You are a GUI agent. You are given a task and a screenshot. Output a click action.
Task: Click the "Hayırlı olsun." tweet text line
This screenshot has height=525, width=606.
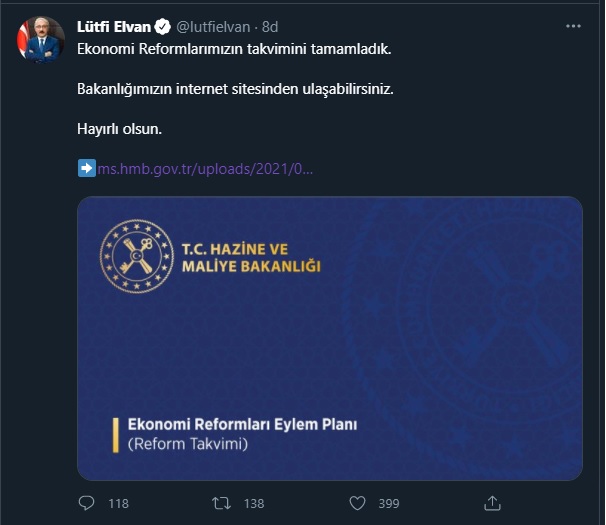(x=118, y=129)
